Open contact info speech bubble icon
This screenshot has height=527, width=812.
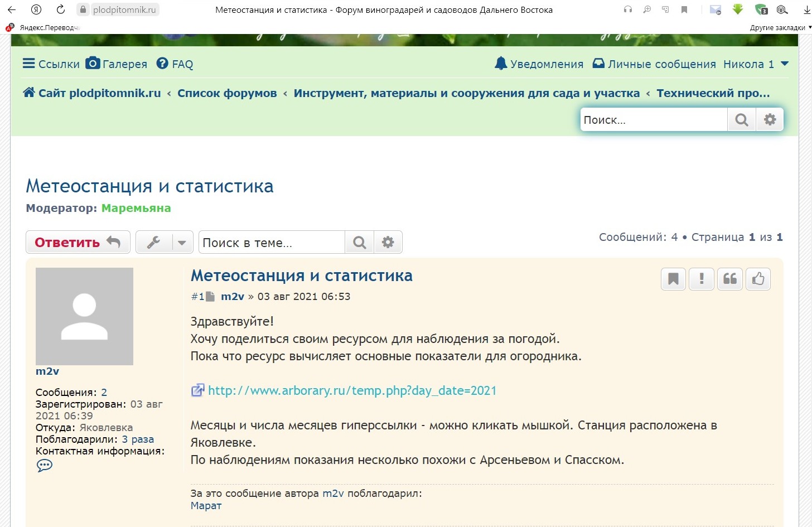45,466
